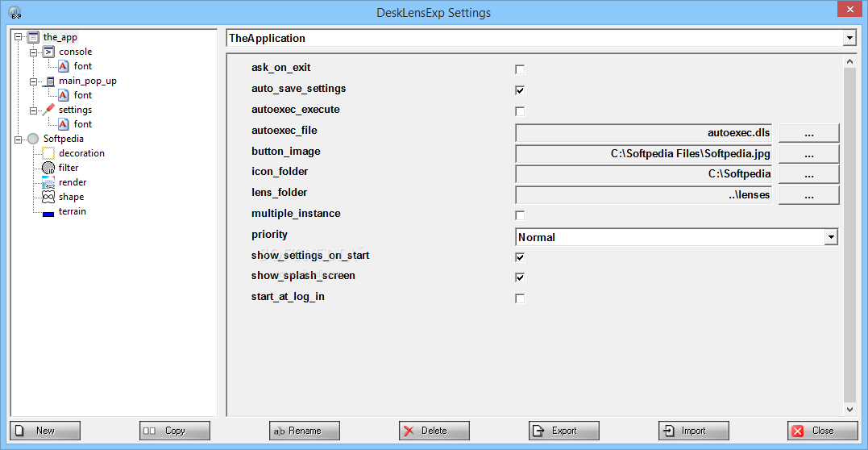Click the Delete button
The image size is (868, 450).
[x=434, y=431]
